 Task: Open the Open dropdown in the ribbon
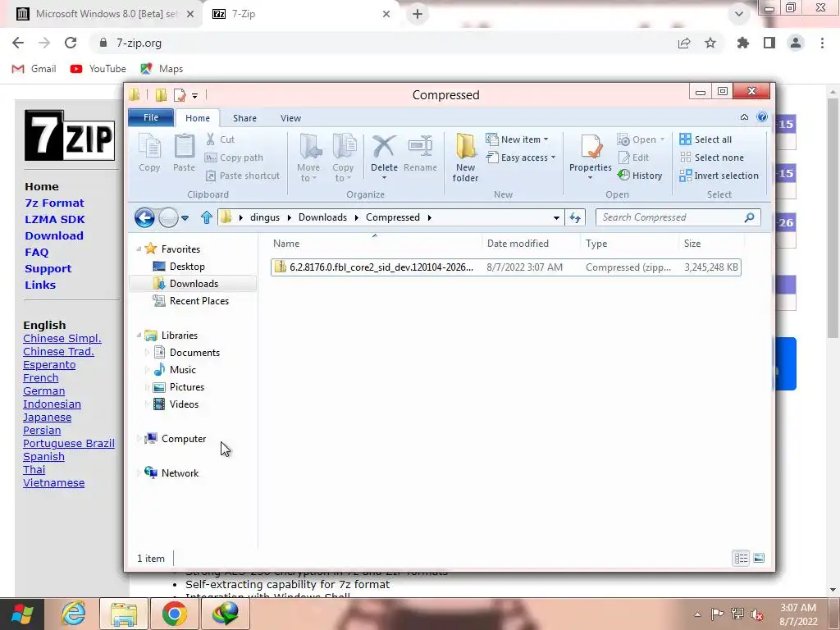pos(641,139)
